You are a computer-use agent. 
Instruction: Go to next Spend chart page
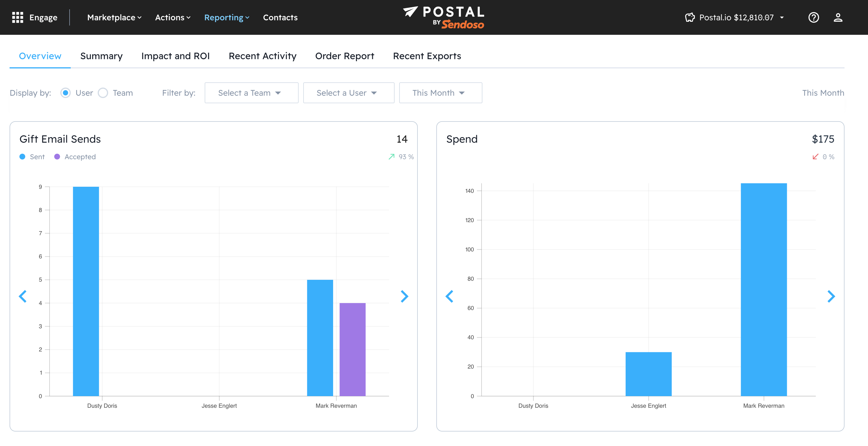[x=831, y=296]
